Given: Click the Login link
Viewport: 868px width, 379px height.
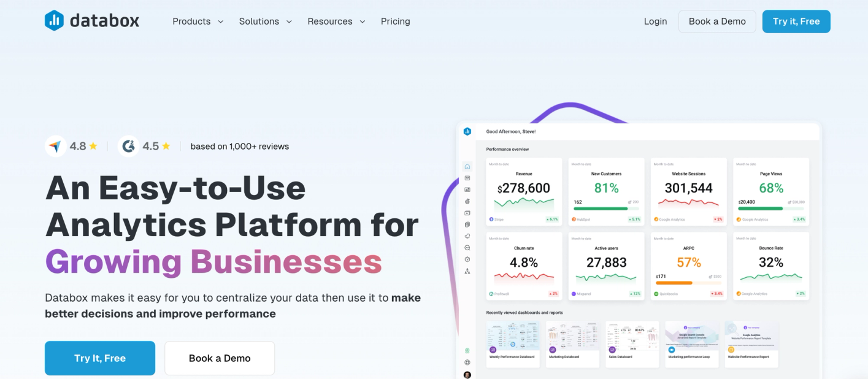Looking at the screenshot, I should [x=655, y=21].
